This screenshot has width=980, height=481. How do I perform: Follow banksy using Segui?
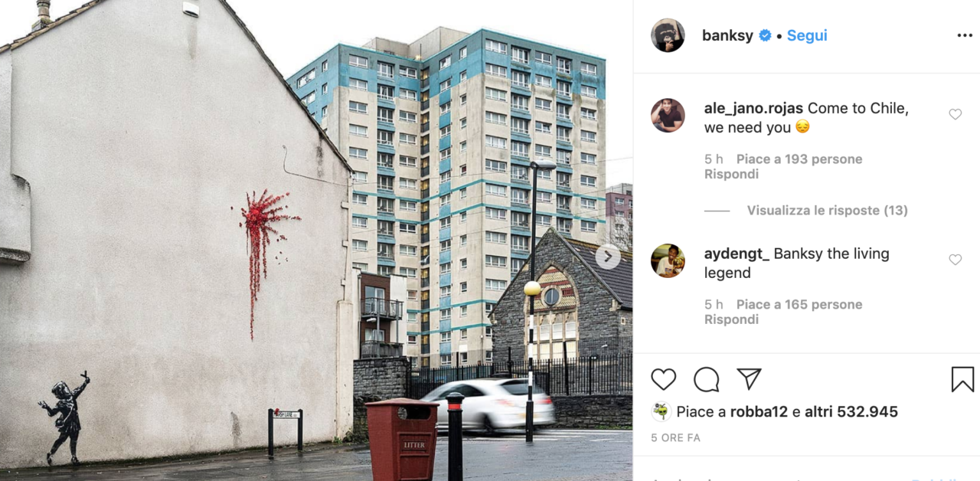coord(807,36)
